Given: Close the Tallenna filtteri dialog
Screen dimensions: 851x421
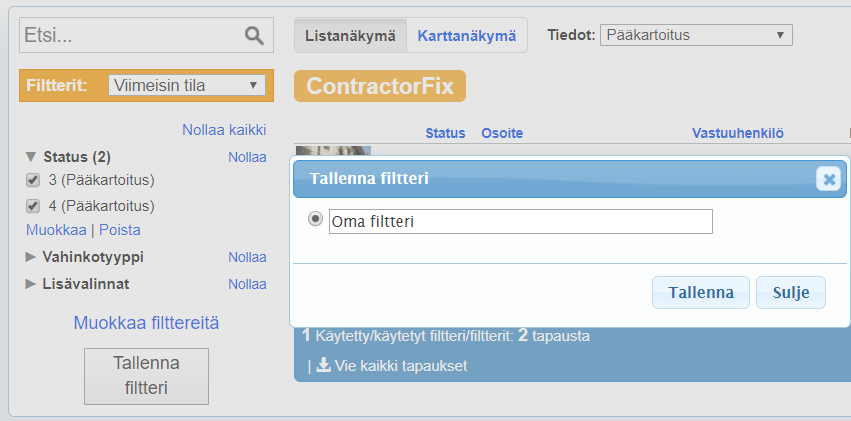Looking at the screenshot, I should pyautogui.click(x=827, y=179).
